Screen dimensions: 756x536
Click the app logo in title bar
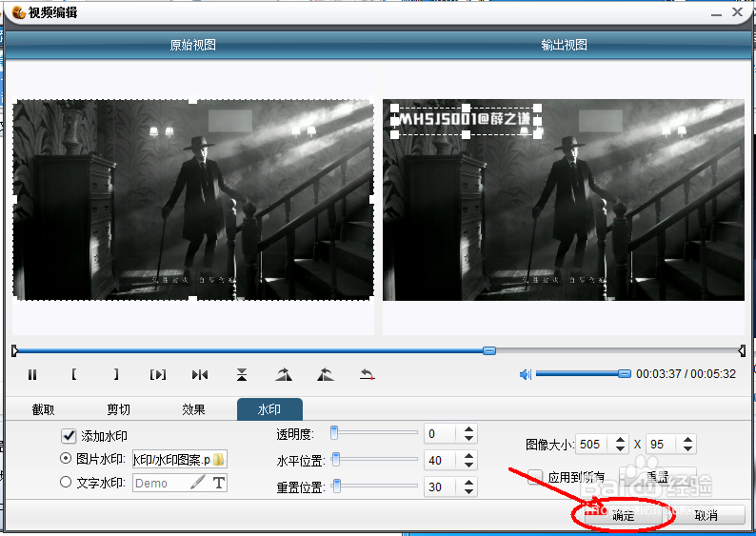pos(18,12)
